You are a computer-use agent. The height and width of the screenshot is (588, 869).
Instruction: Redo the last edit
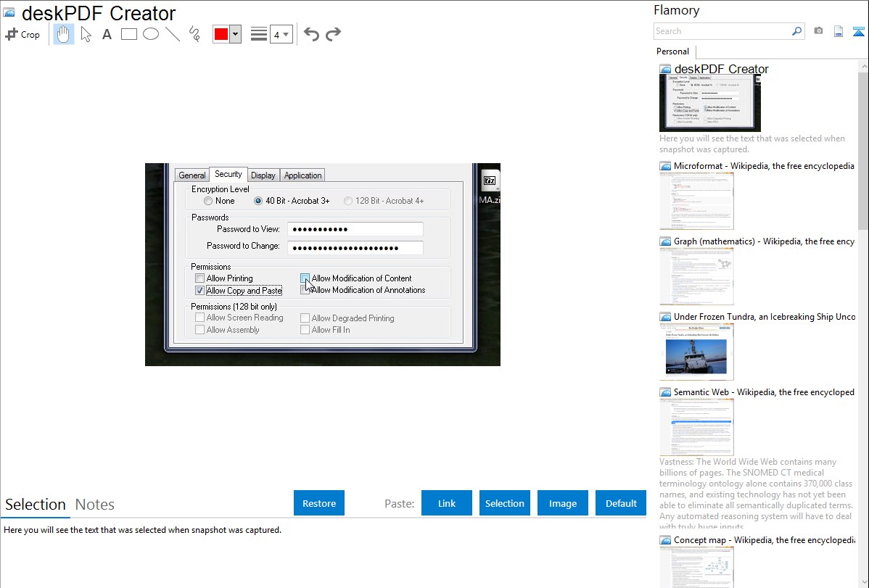(333, 34)
